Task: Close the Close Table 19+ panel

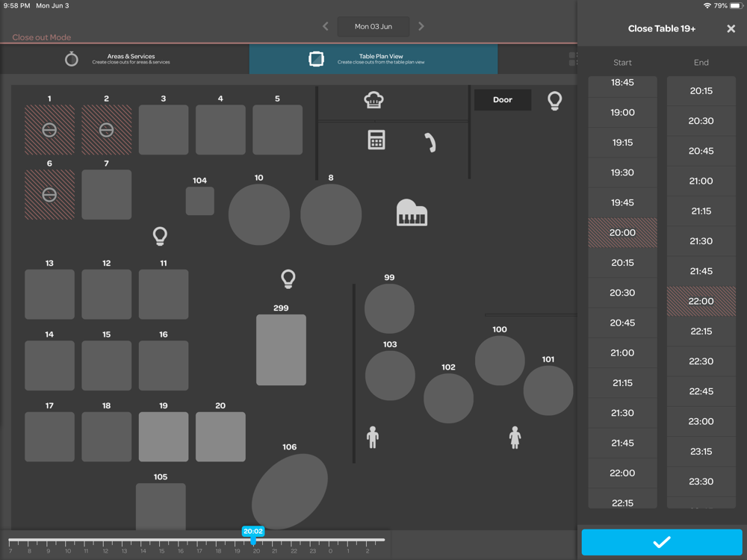Action: [731, 28]
